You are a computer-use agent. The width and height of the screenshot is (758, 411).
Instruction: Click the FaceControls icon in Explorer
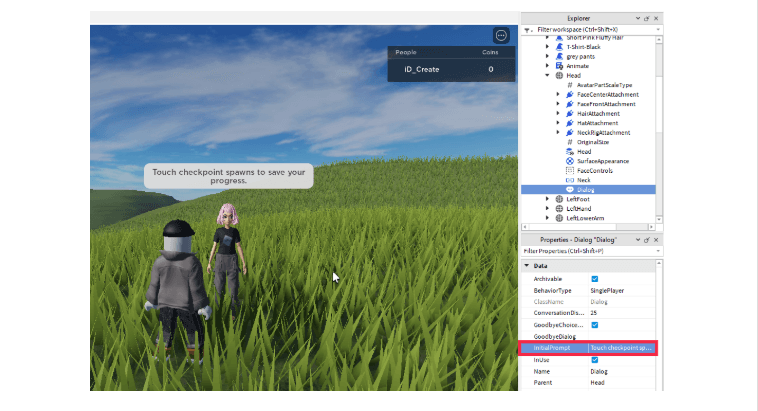pos(569,170)
